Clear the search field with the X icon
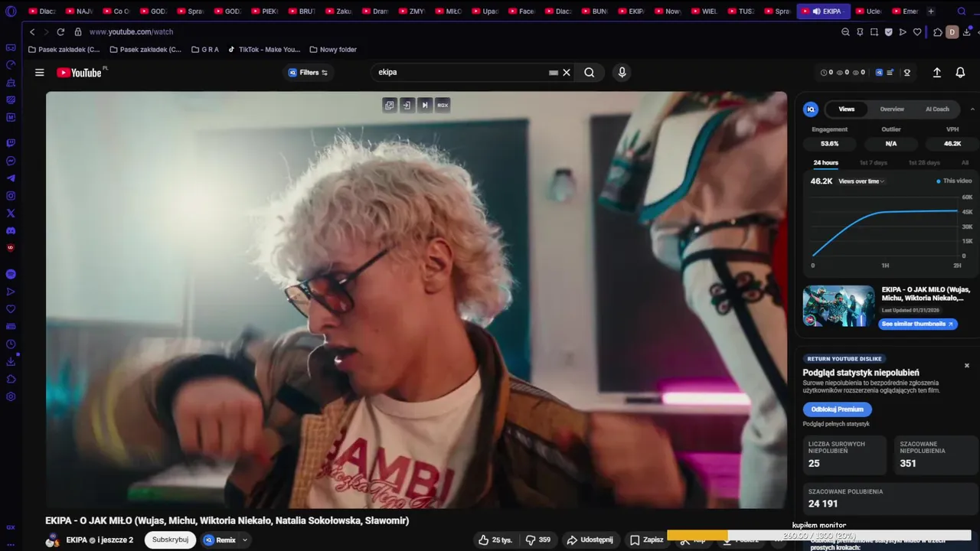This screenshot has width=980, height=551. (567, 73)
